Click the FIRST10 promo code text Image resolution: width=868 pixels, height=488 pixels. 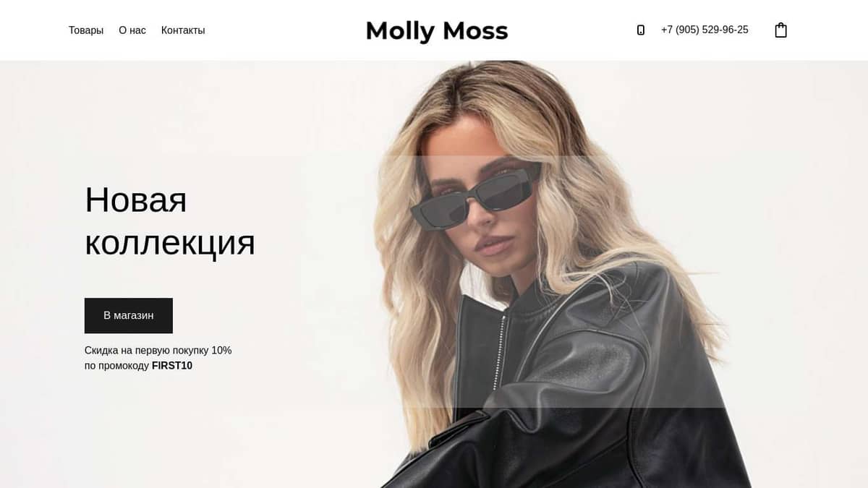tap(172, 366)
